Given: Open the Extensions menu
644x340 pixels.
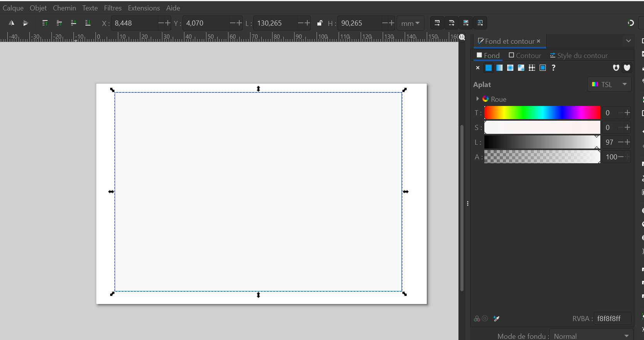Looking at the screenshot, I should (144, 8).
